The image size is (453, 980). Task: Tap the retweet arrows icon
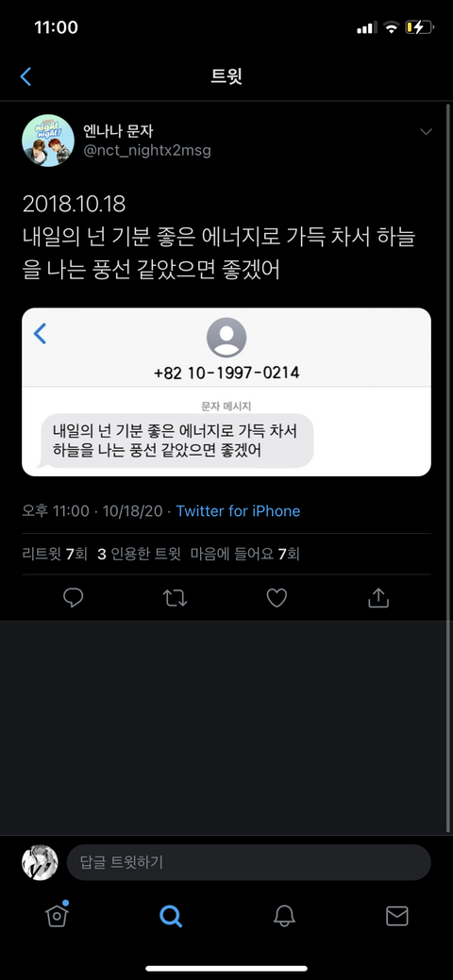click(x=175, y=599)
